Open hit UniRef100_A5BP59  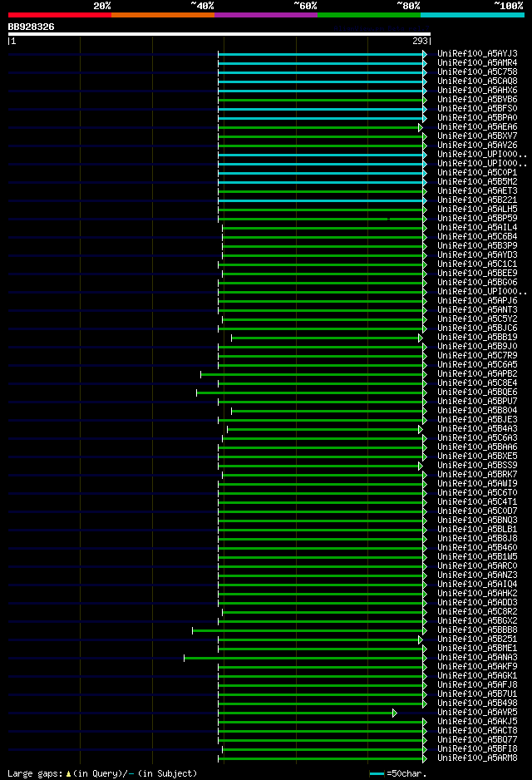pyautogui.click(x=477, y=218)
